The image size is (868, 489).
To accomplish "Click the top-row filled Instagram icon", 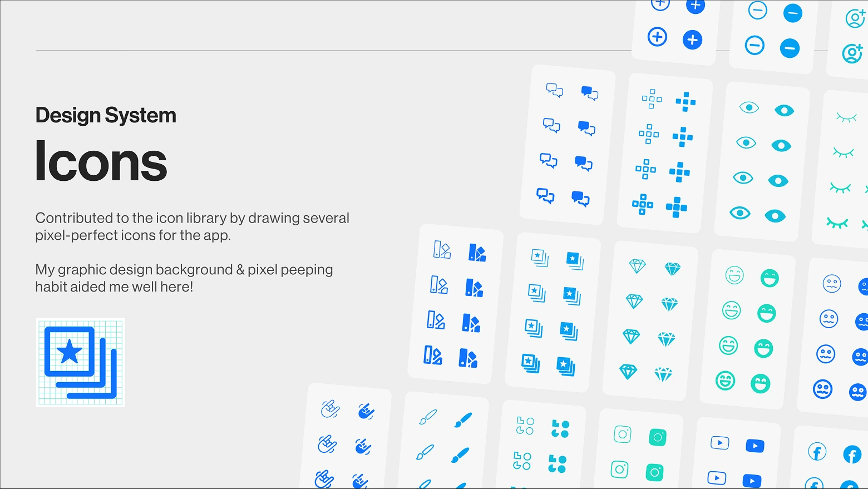I will (x=658, y=437).
